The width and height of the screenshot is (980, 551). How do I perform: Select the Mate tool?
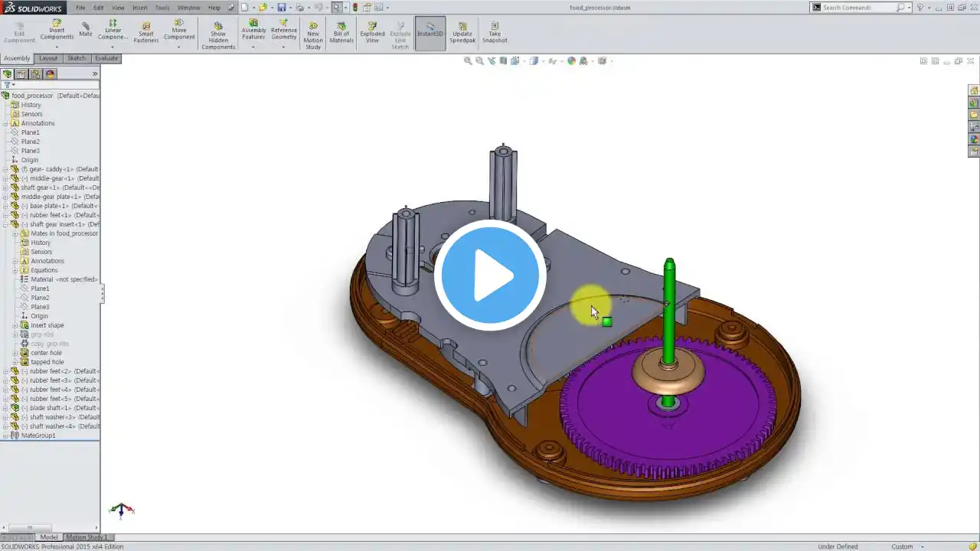(x=86, y=31)
